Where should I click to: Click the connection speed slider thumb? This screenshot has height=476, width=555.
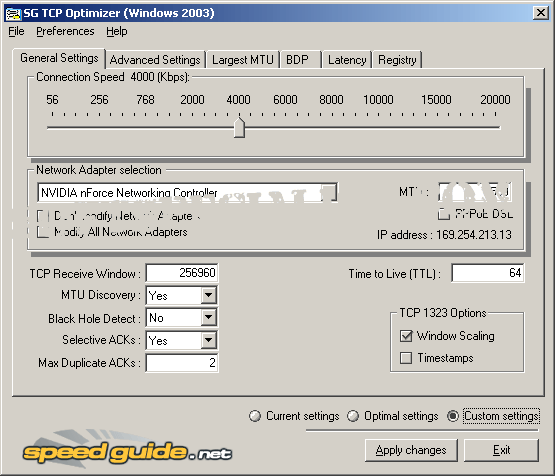pyautogui.click(x=240, y=127)
